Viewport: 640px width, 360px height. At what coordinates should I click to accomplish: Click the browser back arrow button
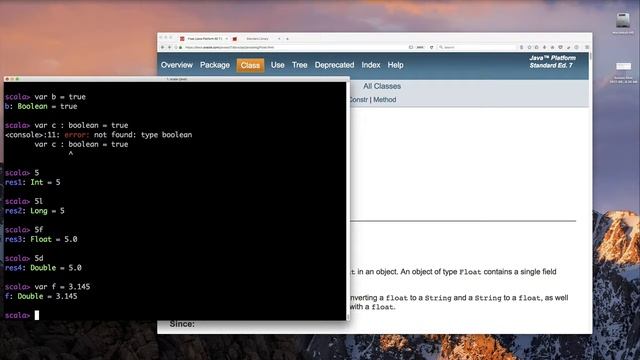tap(162, 47)
